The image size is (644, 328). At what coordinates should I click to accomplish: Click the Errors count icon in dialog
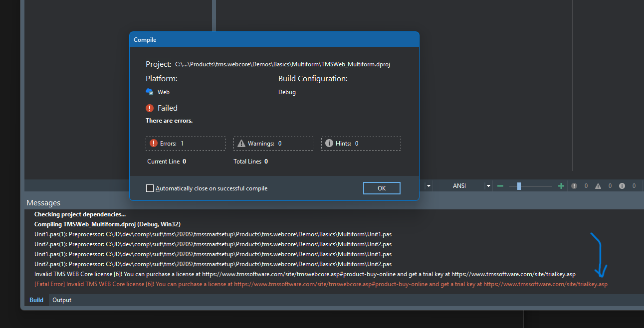pyautogui.click(x=153, y=143)
